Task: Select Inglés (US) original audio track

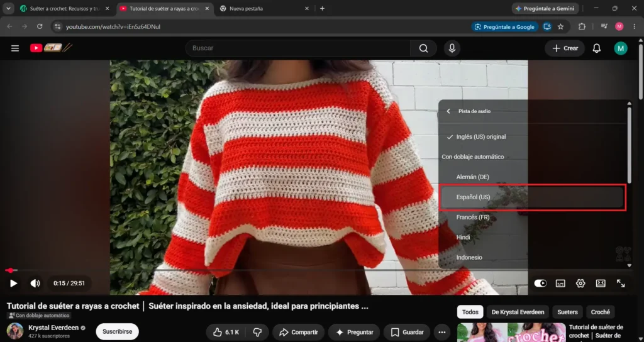Action: [x=532, y=136]
